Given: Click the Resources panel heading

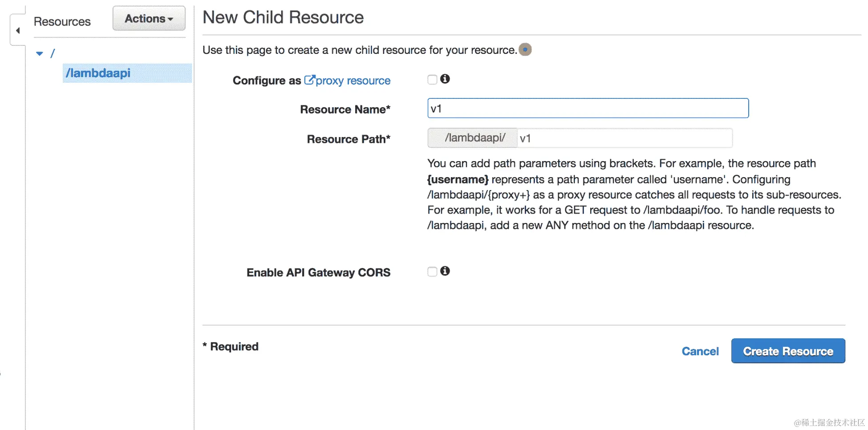Looking at the screenshot, I should [x=62, y=21].
